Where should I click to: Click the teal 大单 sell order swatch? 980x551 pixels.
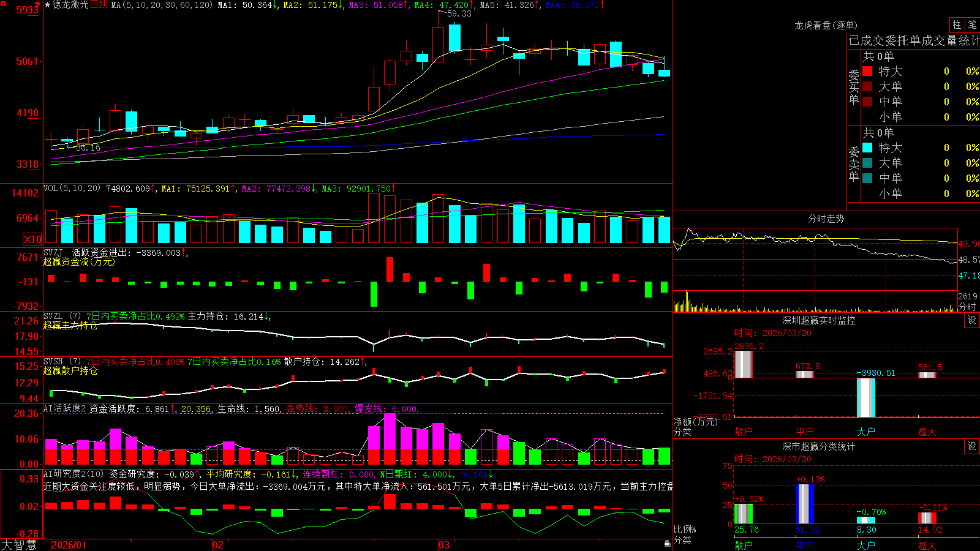[867, 163]
